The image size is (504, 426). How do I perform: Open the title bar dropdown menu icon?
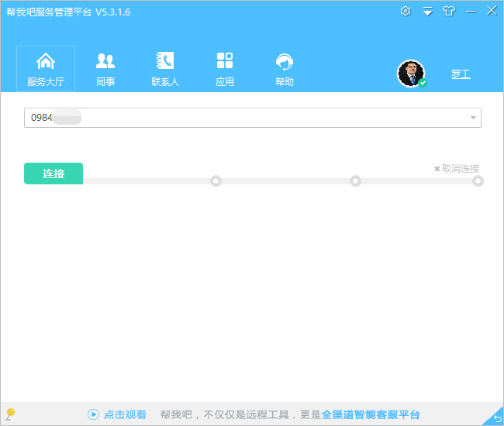[x=427, y=12]
